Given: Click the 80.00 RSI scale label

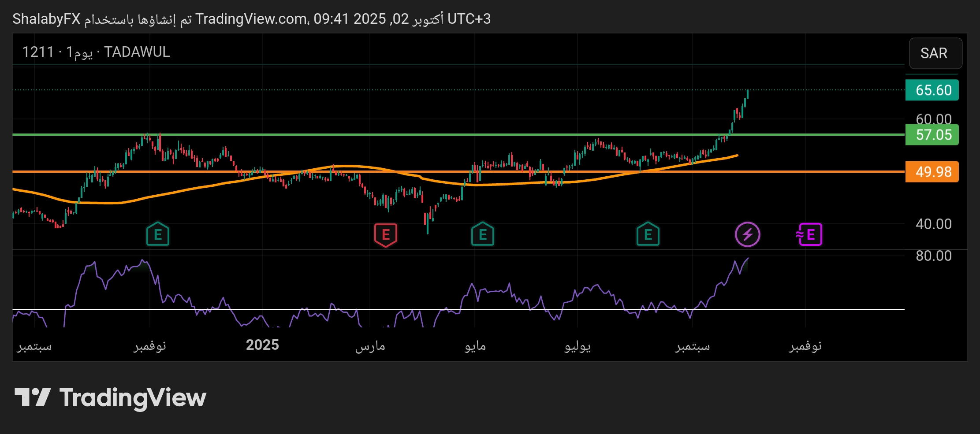Looking at the screenshot, I should point(933,256).
